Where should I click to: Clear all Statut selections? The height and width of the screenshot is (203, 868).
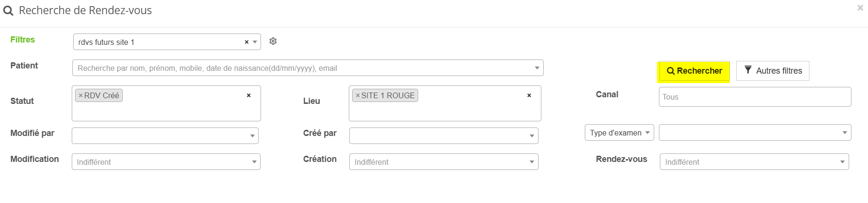coord(249,95)
